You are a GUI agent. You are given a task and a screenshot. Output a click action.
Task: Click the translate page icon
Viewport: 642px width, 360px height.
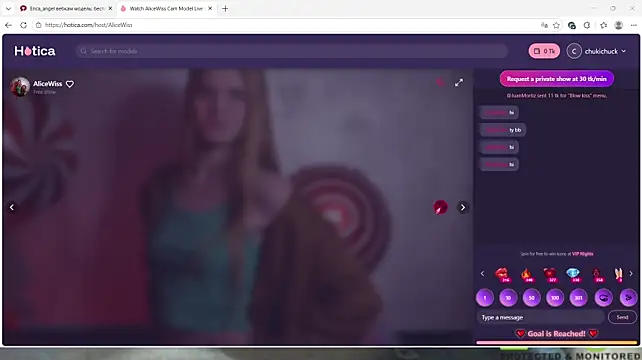pos(544,25)
